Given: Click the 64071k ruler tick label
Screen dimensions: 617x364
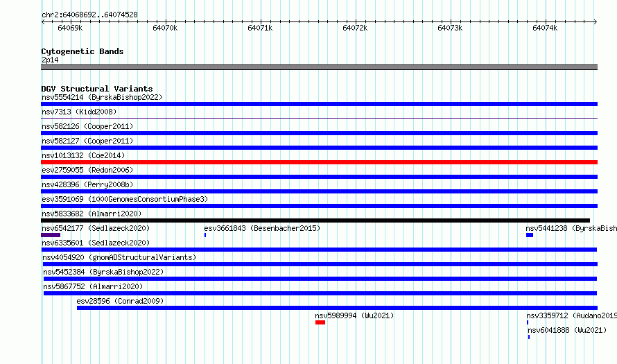Looking at the screenshot, I should click(x=260, y=28).
